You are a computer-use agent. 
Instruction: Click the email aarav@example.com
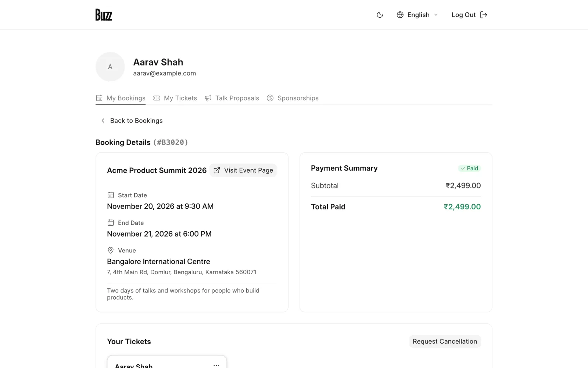tap(165, 73)
